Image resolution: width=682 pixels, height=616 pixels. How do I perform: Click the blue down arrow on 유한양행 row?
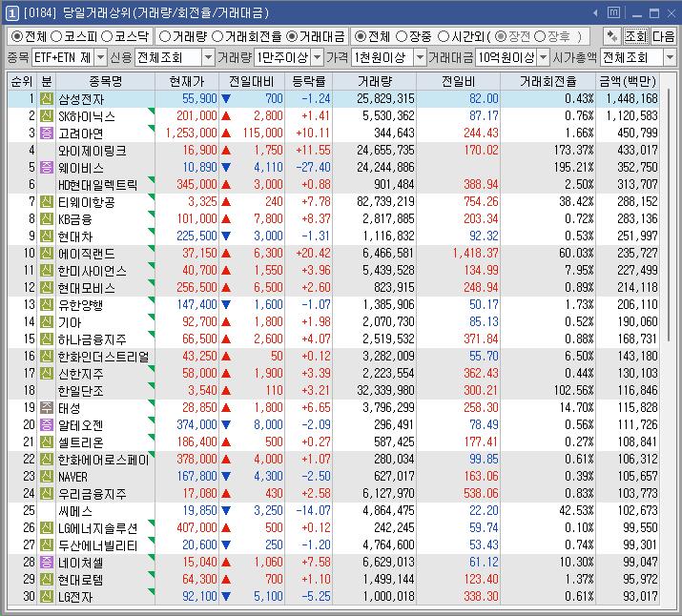click(x=226, y=305)
